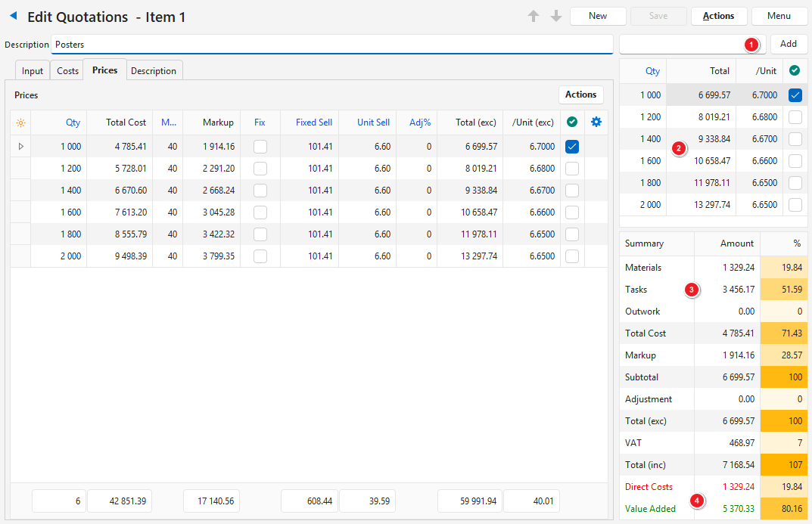Open the top Menu button

click(779, 16)
